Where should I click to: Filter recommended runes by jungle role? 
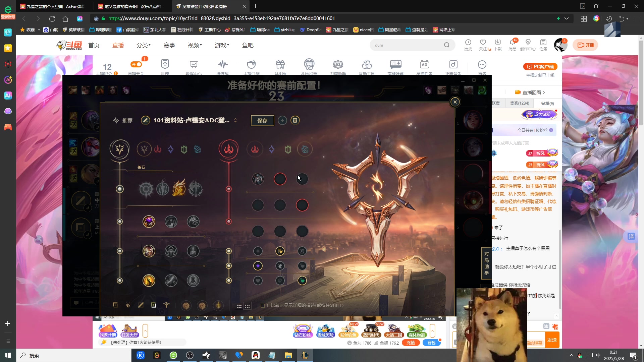click(128, 305)
